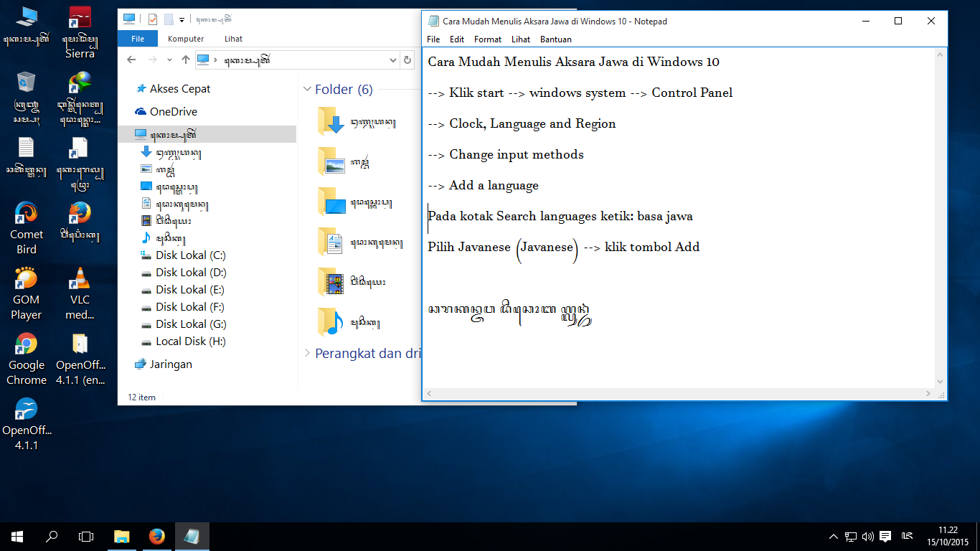Viewport: 980px width, 551px height.
Task: Open the address bar history dropdown in Explorer
Action: click(392, 60)
